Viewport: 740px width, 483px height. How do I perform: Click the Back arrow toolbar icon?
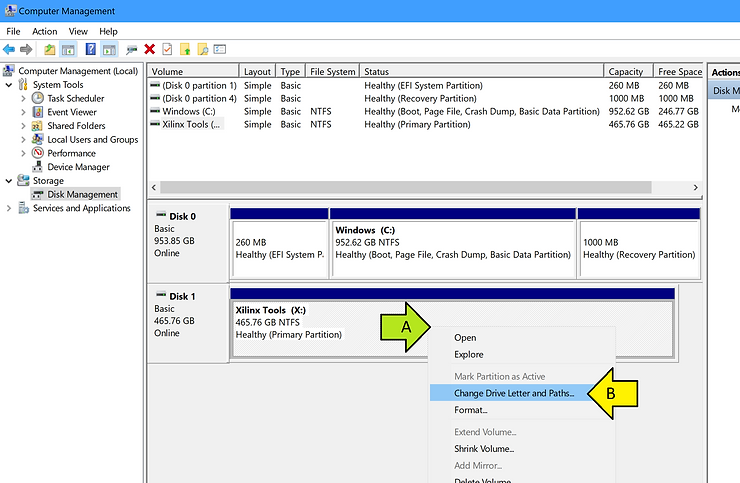click(x=9, y=49)
